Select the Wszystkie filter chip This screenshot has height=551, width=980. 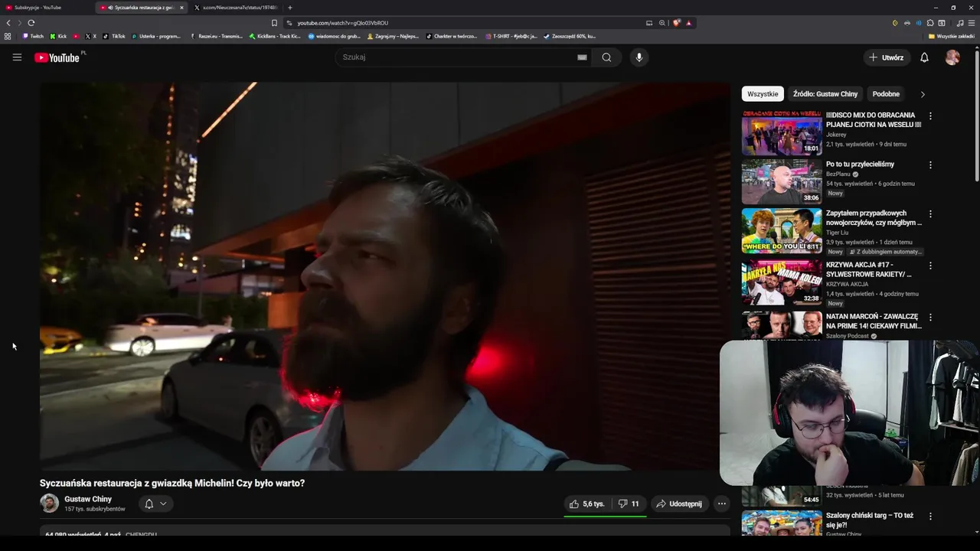tap(763, 94)
